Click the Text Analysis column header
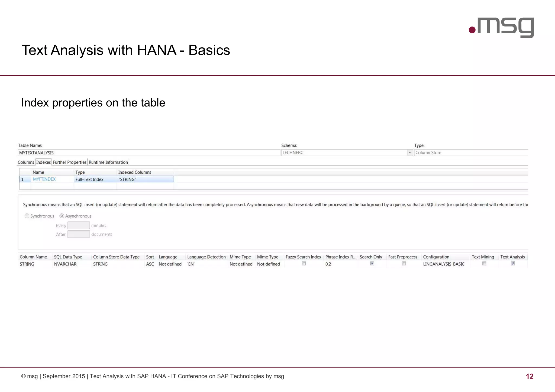 coord(512,257)
